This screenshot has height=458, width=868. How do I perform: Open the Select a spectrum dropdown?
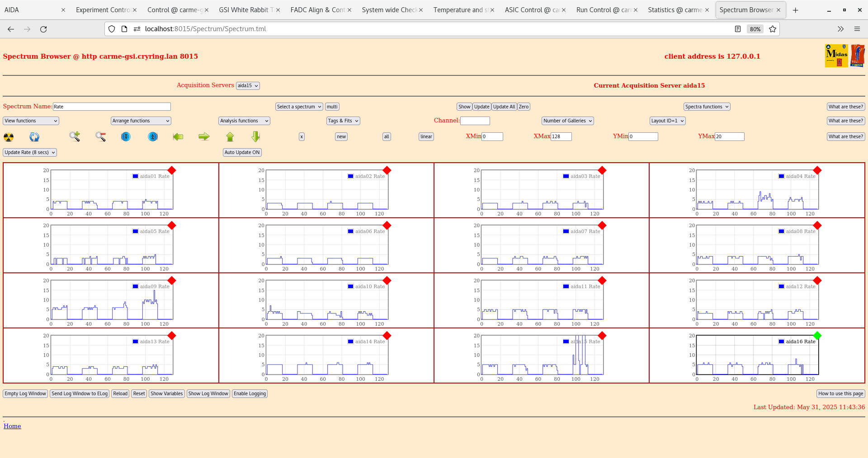pos(298,107)
